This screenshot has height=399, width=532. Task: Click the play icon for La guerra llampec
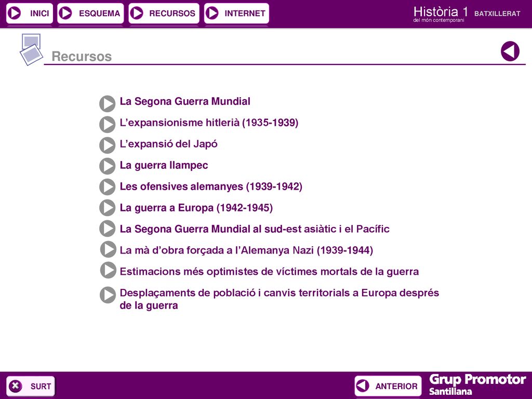point(107,166)
